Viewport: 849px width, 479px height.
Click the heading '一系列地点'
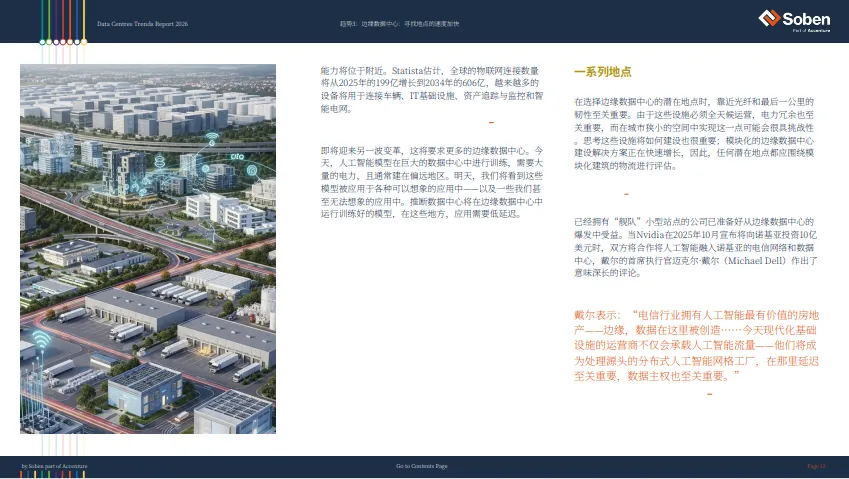603,71
